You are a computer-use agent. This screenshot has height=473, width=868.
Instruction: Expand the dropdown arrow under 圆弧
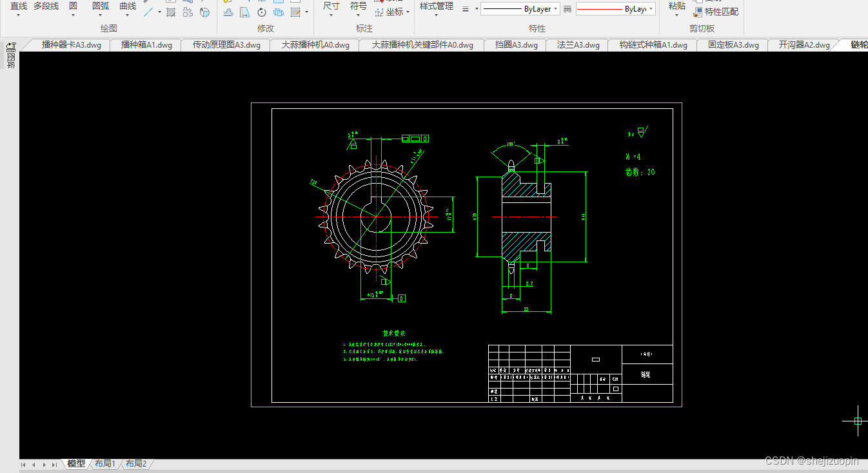click(x=101, y=15)
